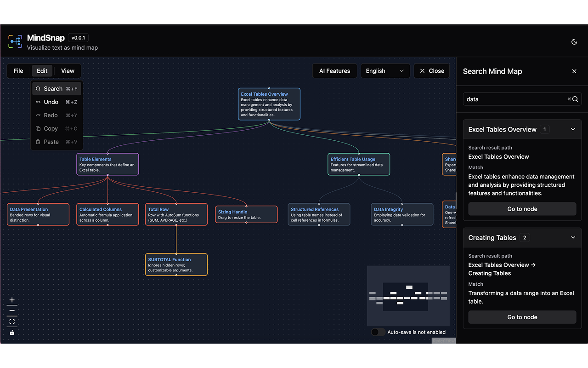The image size is (588, 368).
Task: Close the Search Mind Map panel
Action: click(x=574, y=71)
